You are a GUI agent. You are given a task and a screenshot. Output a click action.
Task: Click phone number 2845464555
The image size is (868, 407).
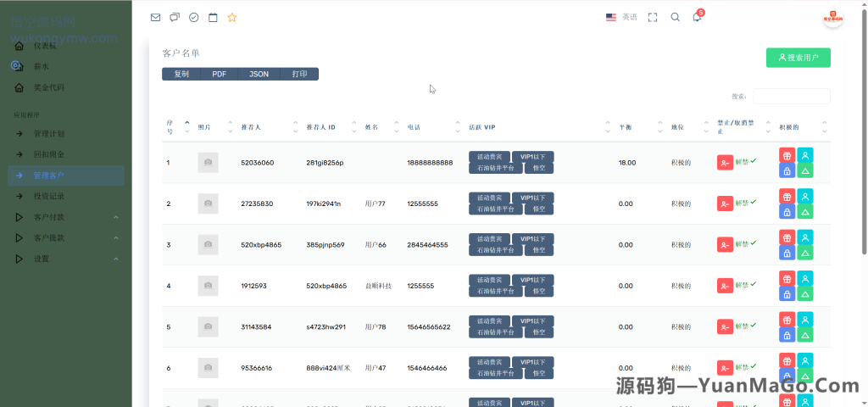[427, 245]
